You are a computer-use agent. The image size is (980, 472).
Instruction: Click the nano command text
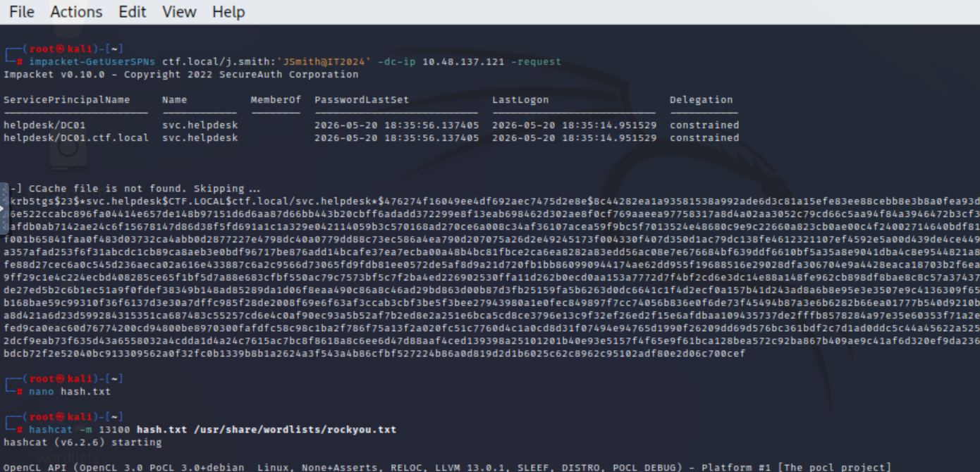42,392
